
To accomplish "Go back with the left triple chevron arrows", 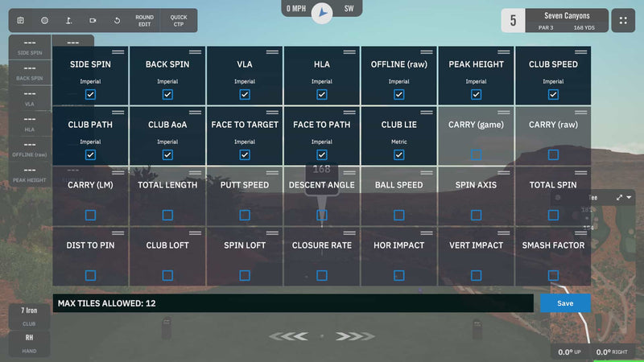I will (x=289, y=336).
